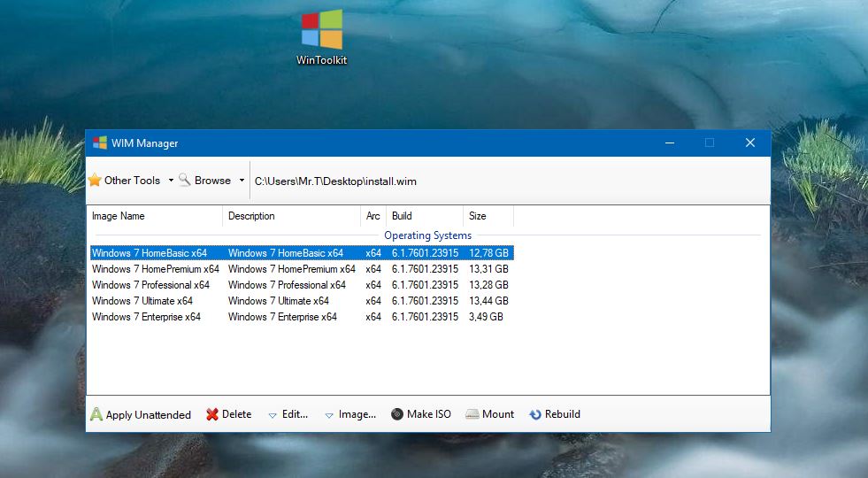Collapse the Operating Systems group header
Screen dimensions: 868x478
[x=428, y=235]
